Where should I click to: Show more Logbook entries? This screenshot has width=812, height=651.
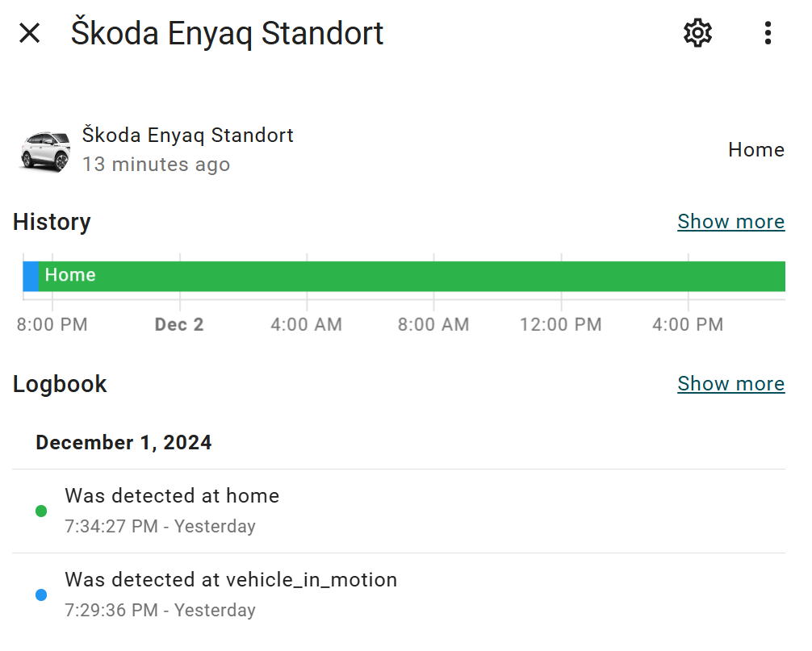[730, 384]
